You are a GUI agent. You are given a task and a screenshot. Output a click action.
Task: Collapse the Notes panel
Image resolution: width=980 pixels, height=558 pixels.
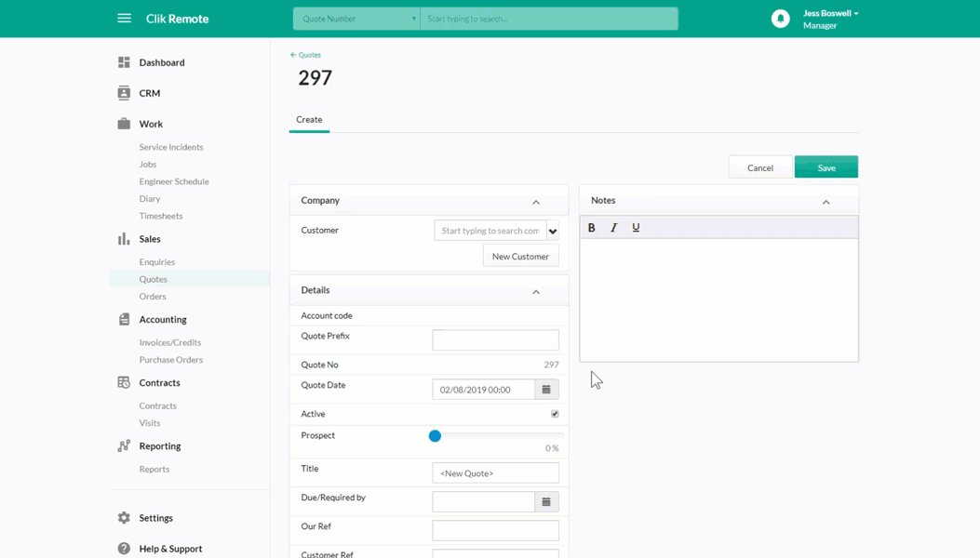coord(826,202)
